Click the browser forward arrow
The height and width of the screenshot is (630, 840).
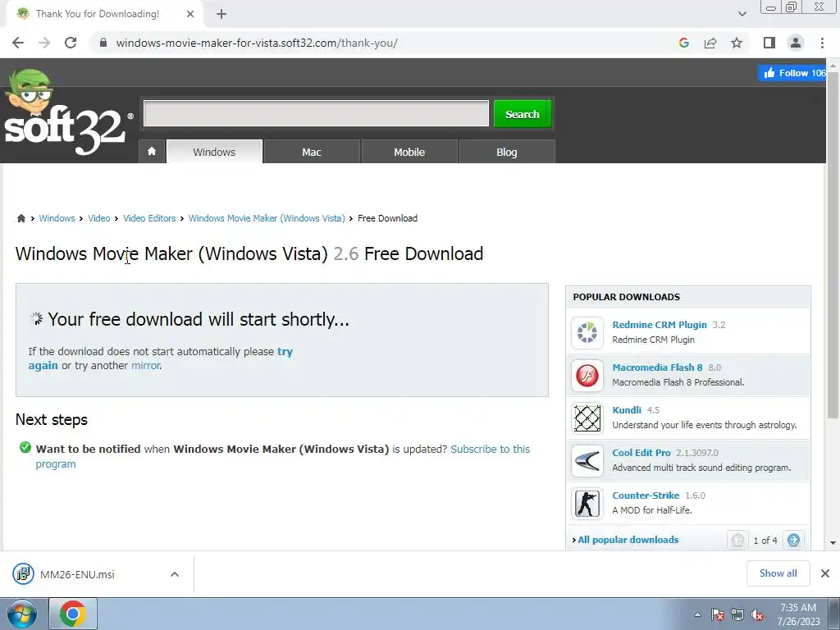pos(44,43)
